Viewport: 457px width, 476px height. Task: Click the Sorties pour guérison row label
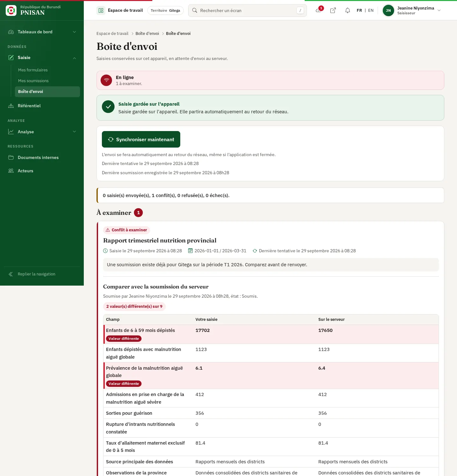(x=129, y=413)
